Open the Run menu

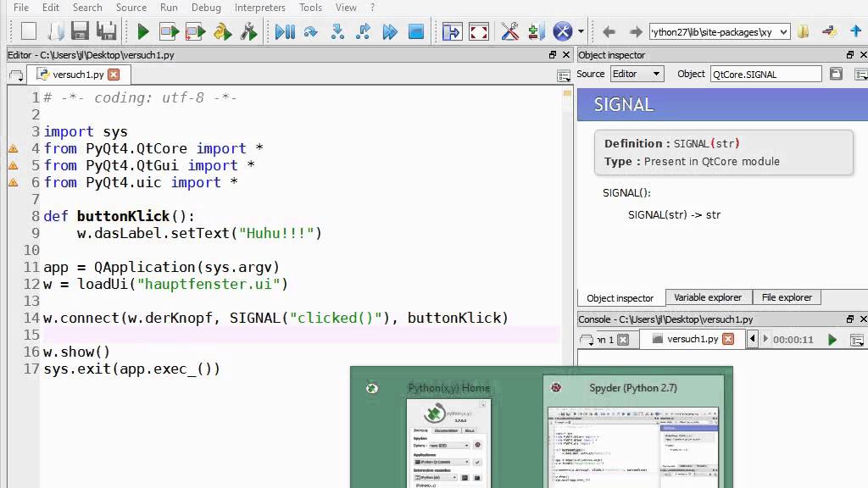coord(169,7)
